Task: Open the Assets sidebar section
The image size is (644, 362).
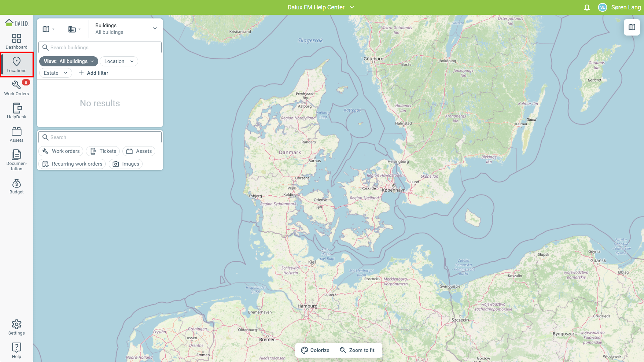Action: pos(16,135)
